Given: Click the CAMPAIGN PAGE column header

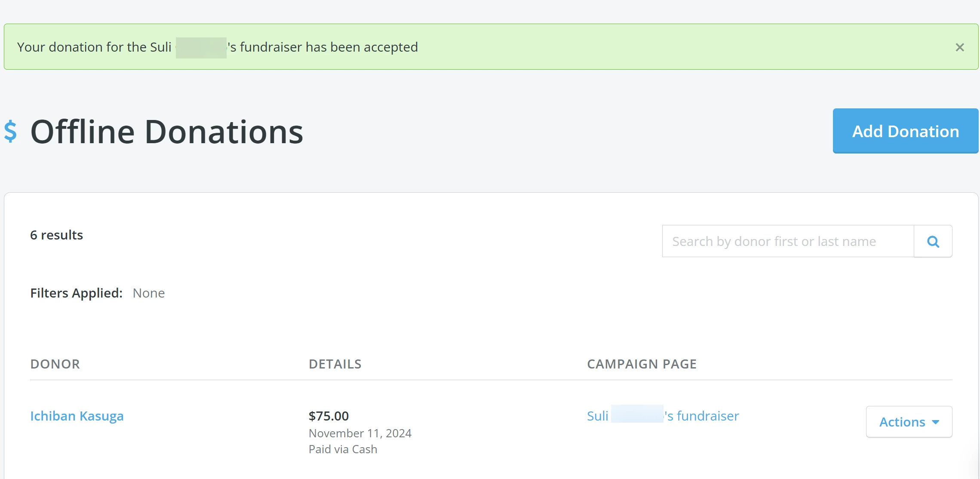Looking at the screenshot, I should (x=641, y=364).
